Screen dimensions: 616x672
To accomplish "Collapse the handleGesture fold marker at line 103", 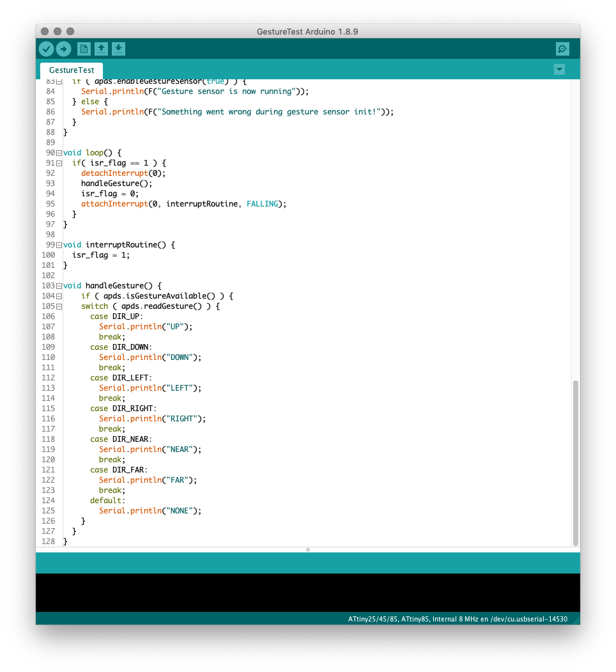I will click(x=59, y=286).
